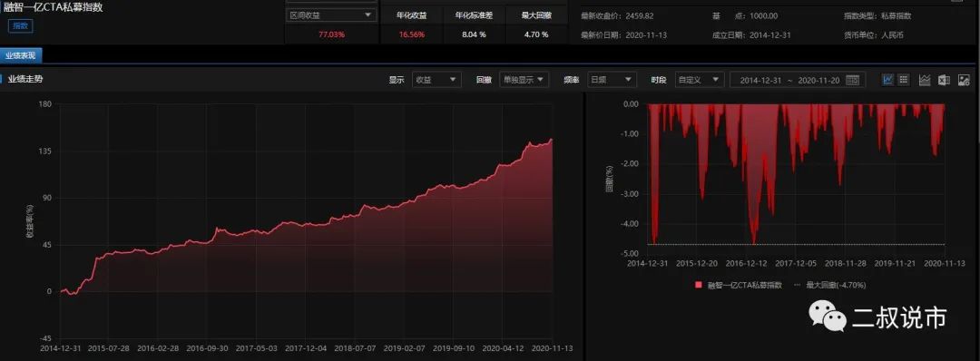Click the 8.04 % standard deviation value
980x361 pixels.
tap(474, 34)
